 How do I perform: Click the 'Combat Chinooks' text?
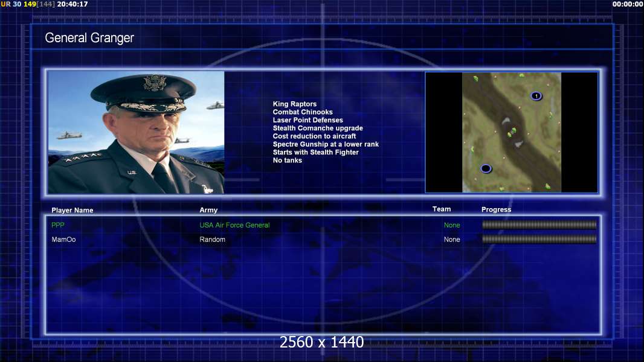(303, 112)
